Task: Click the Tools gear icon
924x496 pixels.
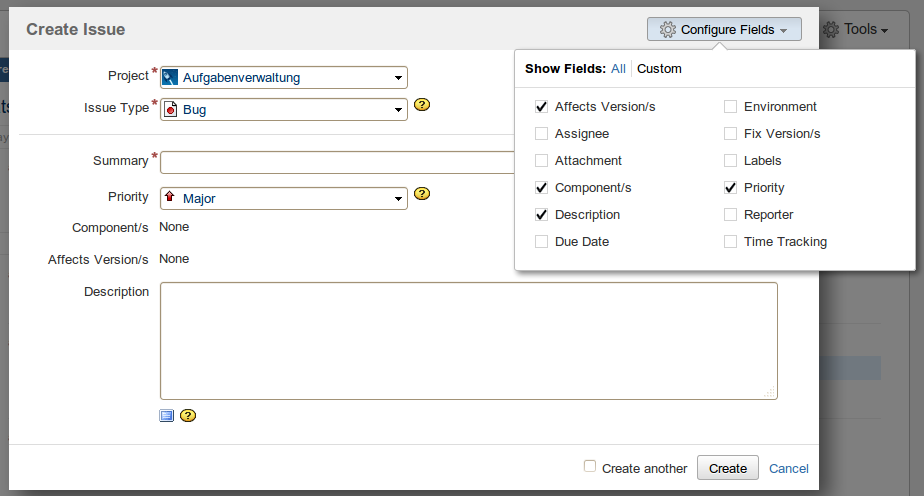Action: tap(831, 30)
